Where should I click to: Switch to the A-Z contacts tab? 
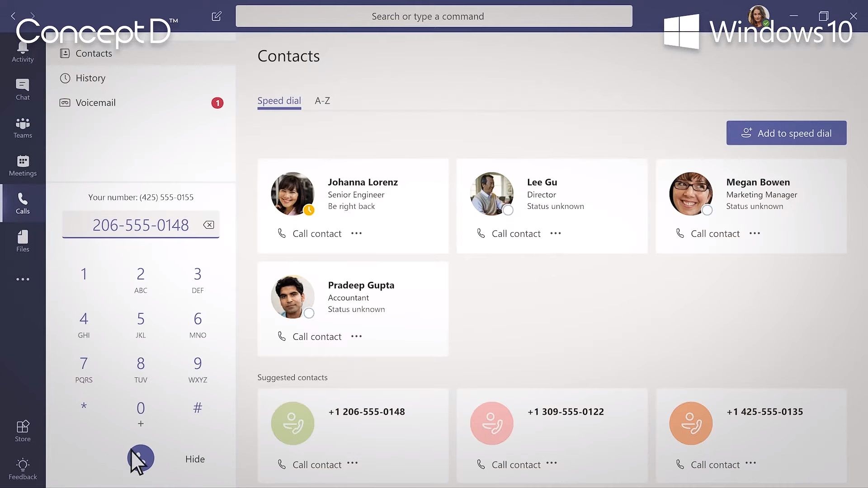point(322,101)
